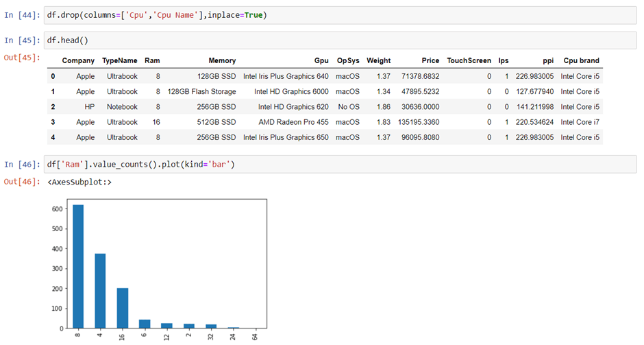Click the weight value 1.83
Viewport: 644px width, 345px height.
[384, 122]
